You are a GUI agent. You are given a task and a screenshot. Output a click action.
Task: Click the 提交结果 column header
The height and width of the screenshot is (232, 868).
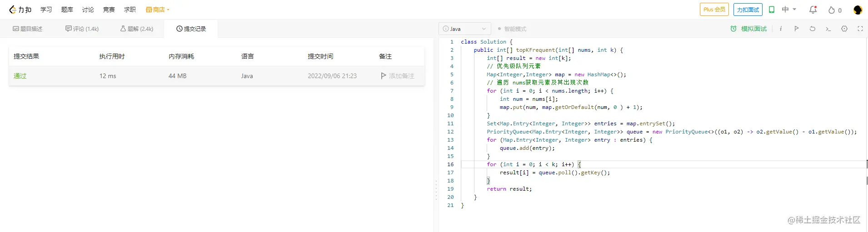26,56
